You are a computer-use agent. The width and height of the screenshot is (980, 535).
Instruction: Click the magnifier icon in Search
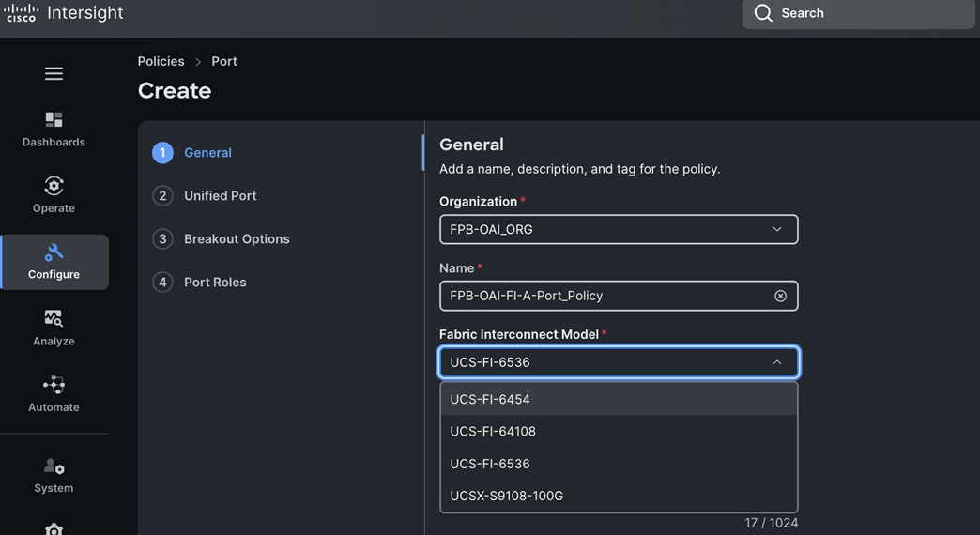tap(762, 13)
